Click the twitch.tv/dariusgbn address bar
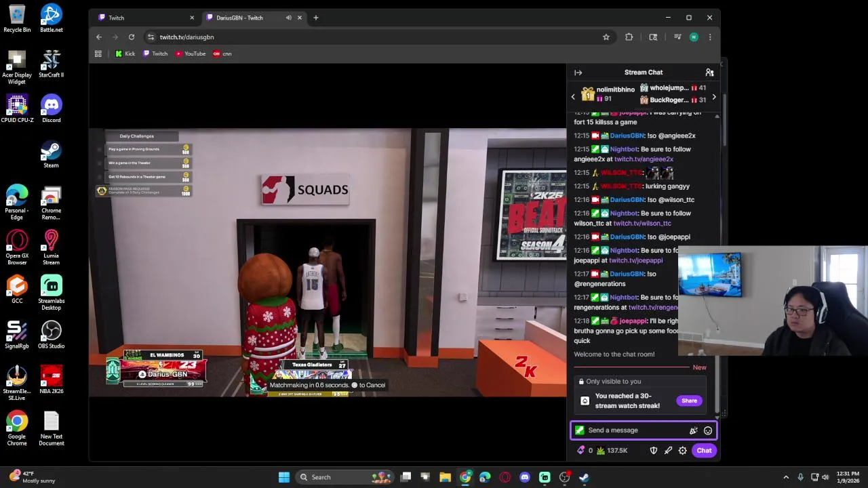The width and height of the screenshot is (868, 488). click(380, 37)
